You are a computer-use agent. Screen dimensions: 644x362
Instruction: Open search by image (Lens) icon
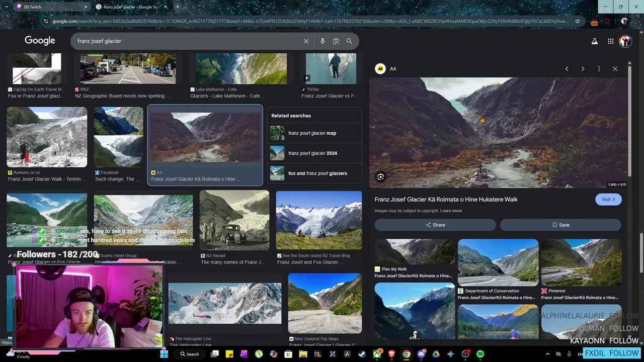pos(336,41)
